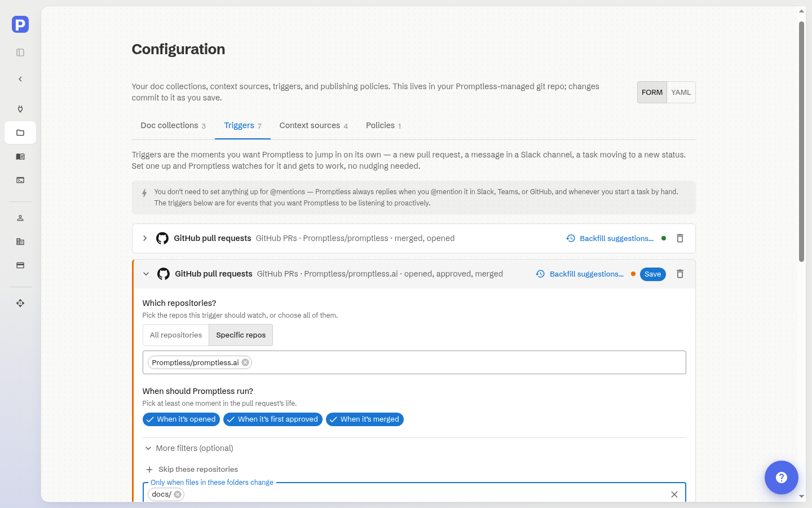This screenshot has height=508, width=812.
Task: Open the help question mark button
Action: tap(782, 478)
